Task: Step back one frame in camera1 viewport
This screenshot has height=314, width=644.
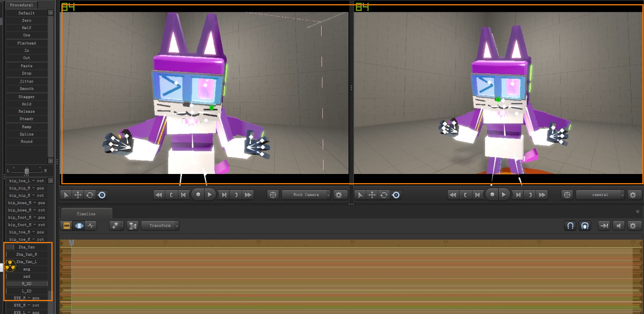Action: click(x=478, y=195)
